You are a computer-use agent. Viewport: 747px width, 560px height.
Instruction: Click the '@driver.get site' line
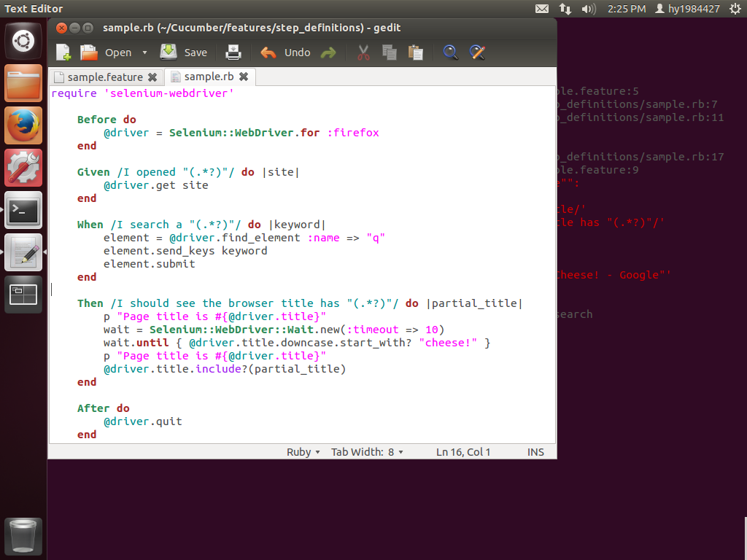(x=156, y=185)
